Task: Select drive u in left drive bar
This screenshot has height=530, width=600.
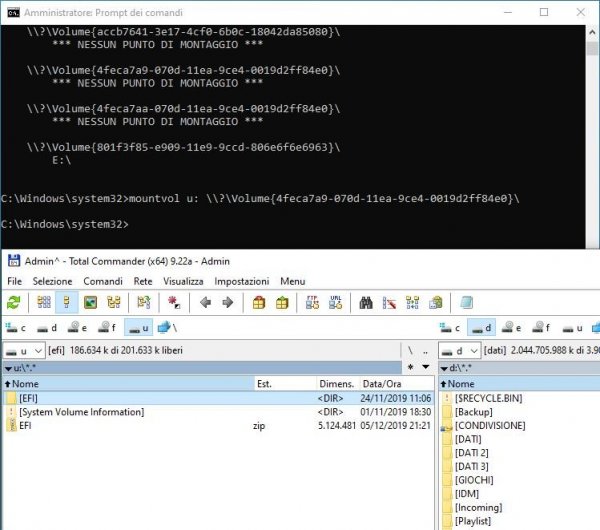Action: pyautogui.click(x=139, y=328)
